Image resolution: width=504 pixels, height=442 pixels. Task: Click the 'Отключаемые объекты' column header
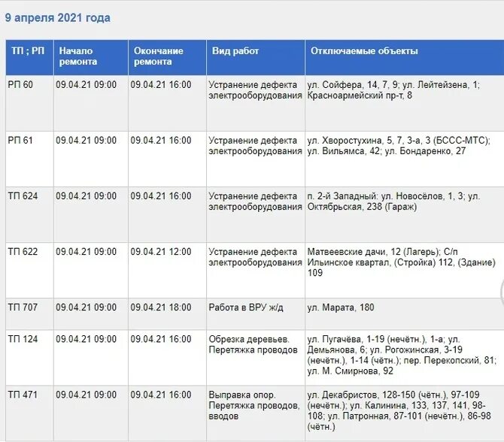tap(405, 57)
